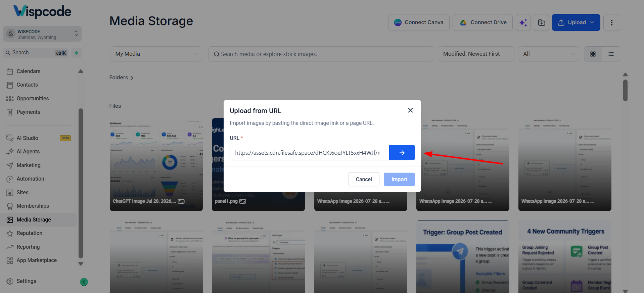This screenshot has width=644, height=293.
Task: Open Sites in sidebar
Action: coord(22,192)
